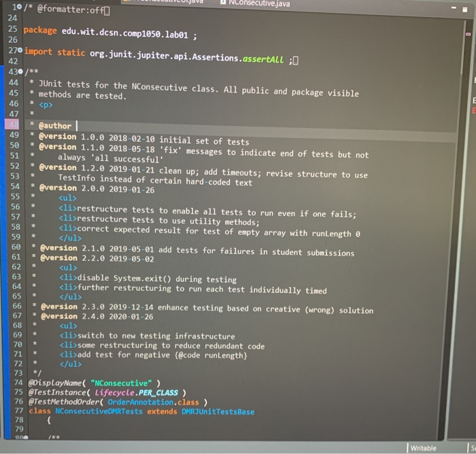Image resolution: width=476 pixels, height=454 pixels.
Task: Click the package keyword on line 25
Action: click(40, 31)
